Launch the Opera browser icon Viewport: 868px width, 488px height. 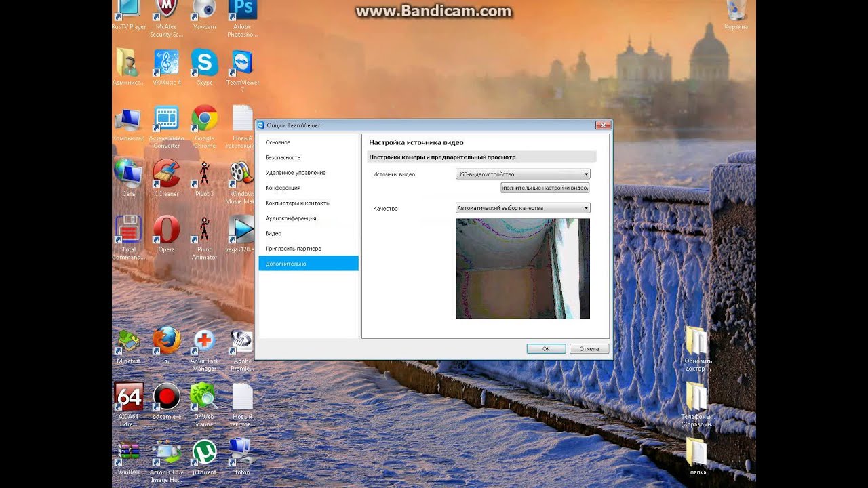tap(166, 234)
